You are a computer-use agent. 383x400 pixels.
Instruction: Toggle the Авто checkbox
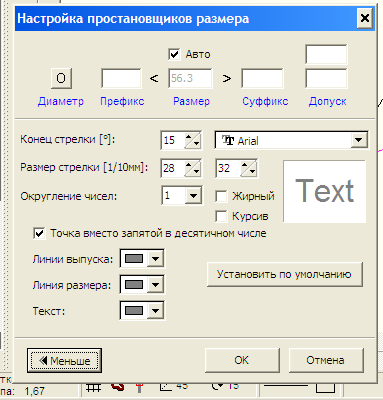174,54
